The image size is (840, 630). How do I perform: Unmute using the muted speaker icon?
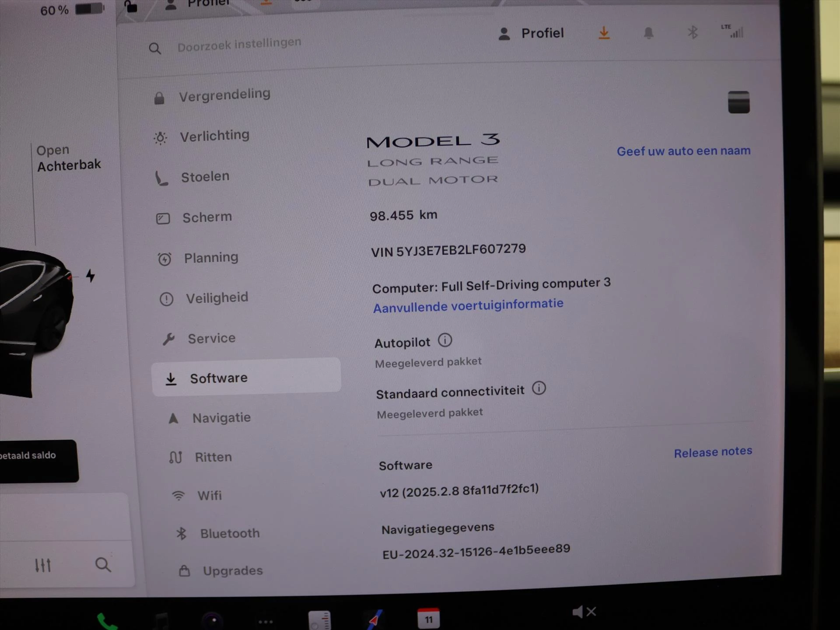point(584,612)
